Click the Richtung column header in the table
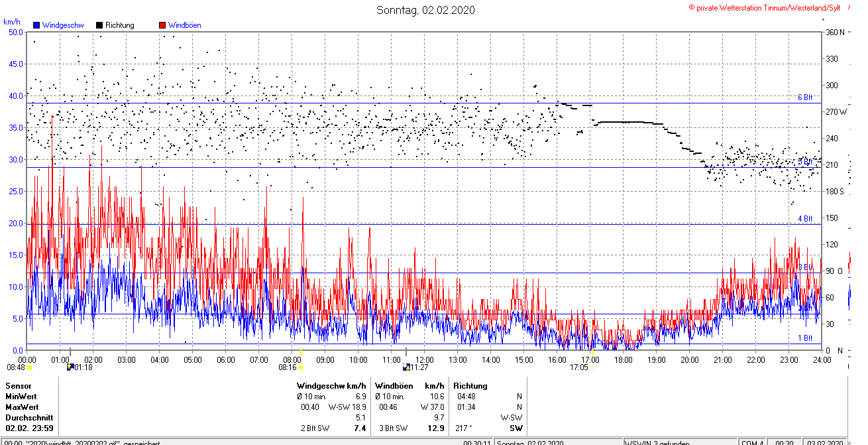Viewport: 868px width, 445px height. click(470, 386)
